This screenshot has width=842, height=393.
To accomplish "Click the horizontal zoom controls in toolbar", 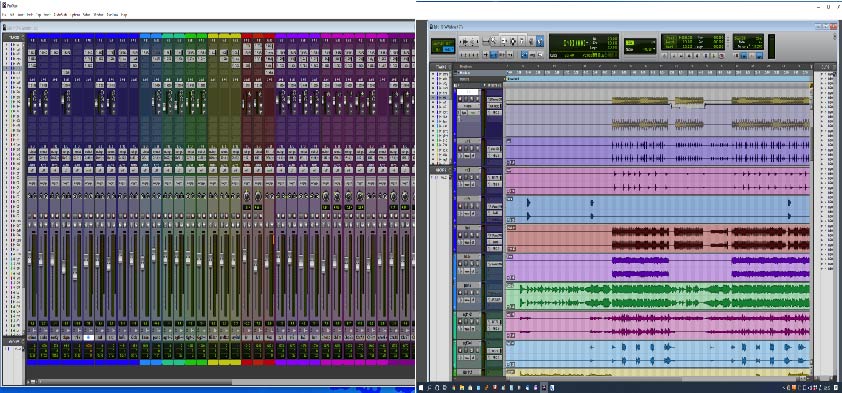I will point(469,41).
